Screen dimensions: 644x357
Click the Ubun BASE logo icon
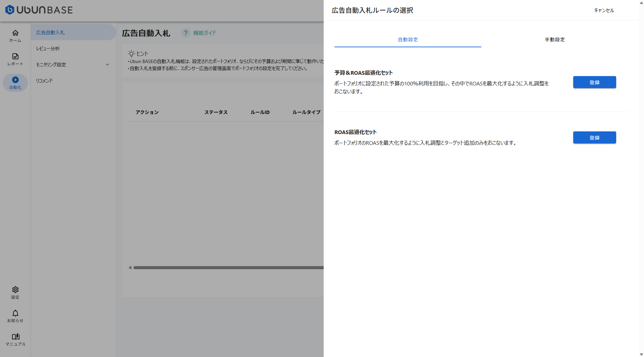pos(10,10)
